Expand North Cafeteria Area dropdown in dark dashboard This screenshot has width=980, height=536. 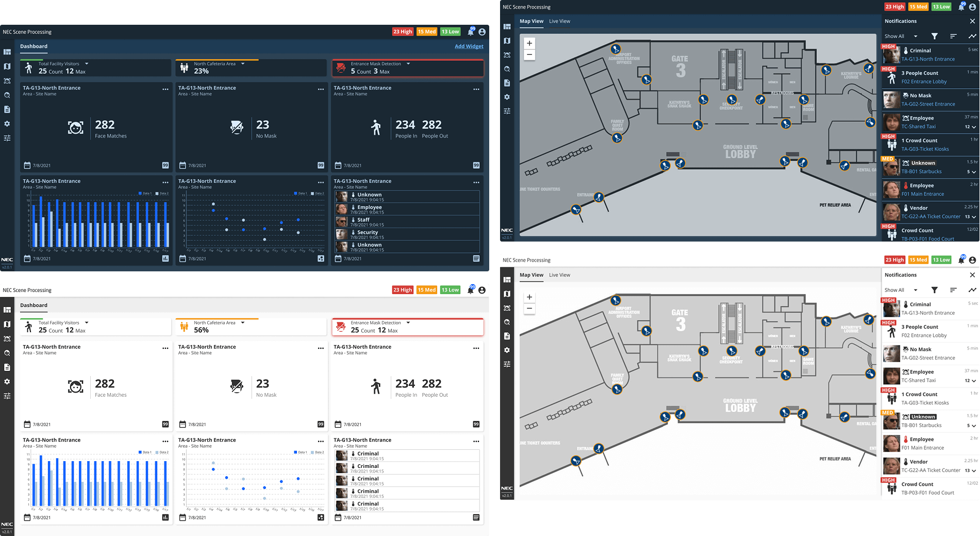[243, 64]
